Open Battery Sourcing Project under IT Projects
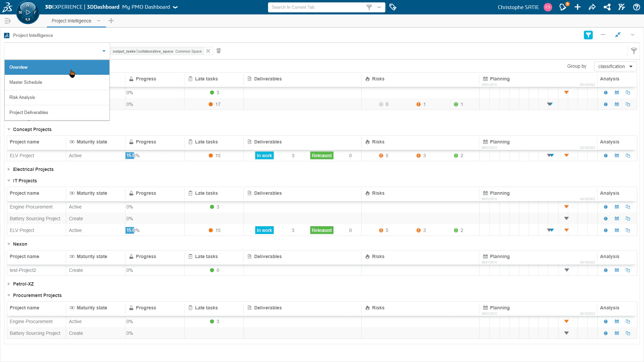644x362 pixels. pyautogui.click(x=35, y=219)
